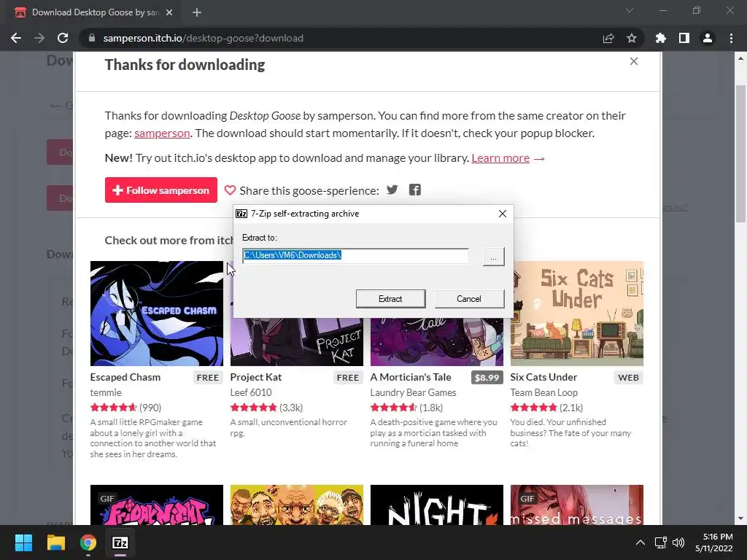Click Extract in the 7-Zip dialog
Screen dimensions: 747x560
pyautogui.click(x=390, y=298)
